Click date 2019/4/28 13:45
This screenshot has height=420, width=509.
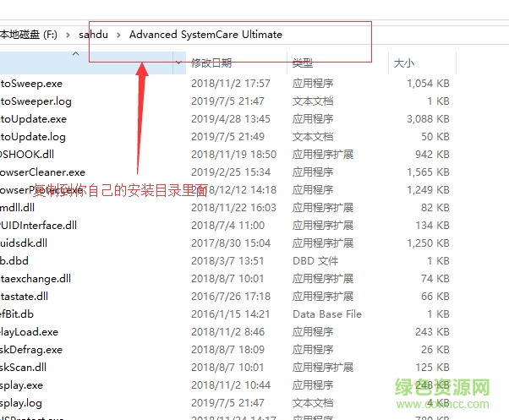231,119
